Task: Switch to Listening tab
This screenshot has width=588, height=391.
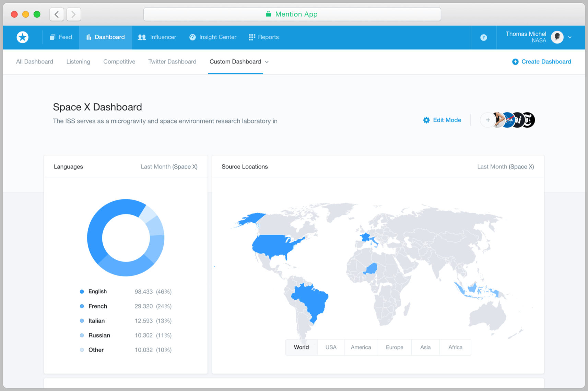Action: pyautogui.click(x=78, y=62)
